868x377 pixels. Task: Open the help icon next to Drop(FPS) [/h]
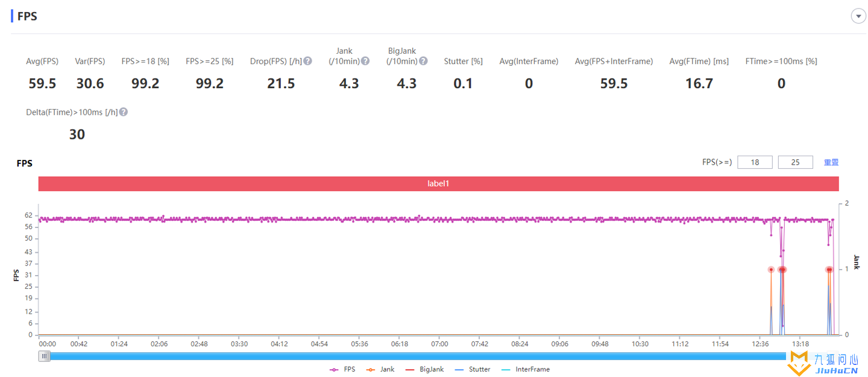point(307,61)
